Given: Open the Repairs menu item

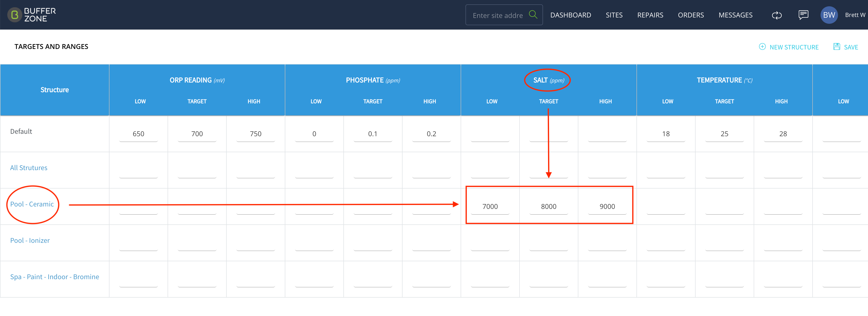Looking at the screenshot, I should 650,15.
